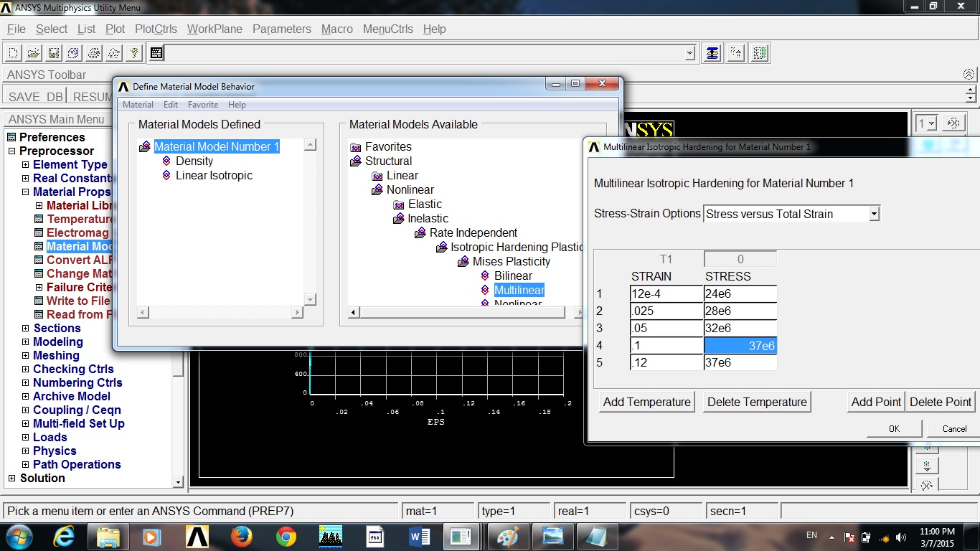
Task: Expand the Solution tree node
Action: [x=11, y=478]
